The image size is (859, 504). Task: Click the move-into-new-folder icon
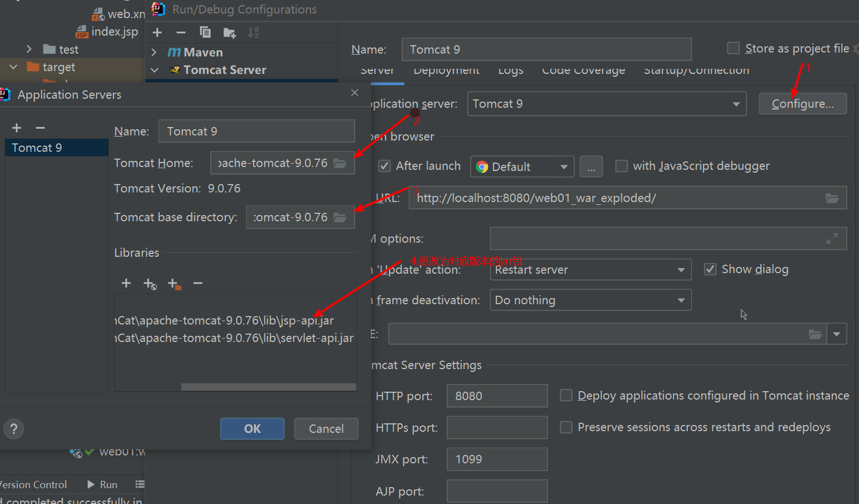[x=229, y=33]
